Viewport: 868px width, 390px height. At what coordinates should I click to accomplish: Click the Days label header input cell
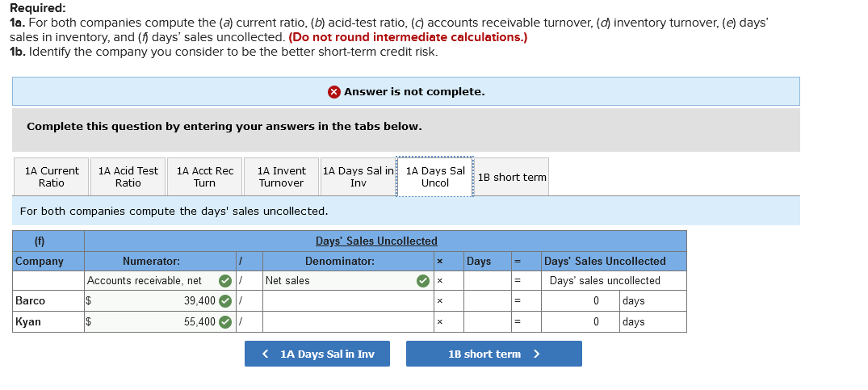click(487, 280)
